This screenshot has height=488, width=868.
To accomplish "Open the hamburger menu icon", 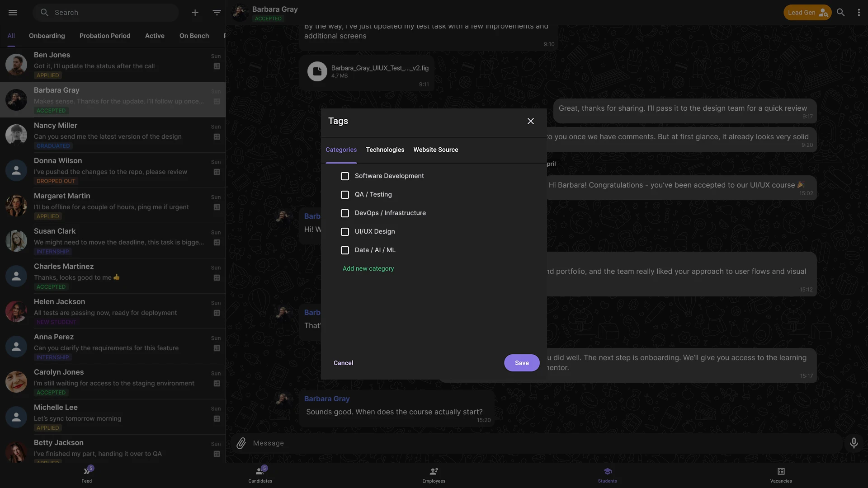I will 13,13.
